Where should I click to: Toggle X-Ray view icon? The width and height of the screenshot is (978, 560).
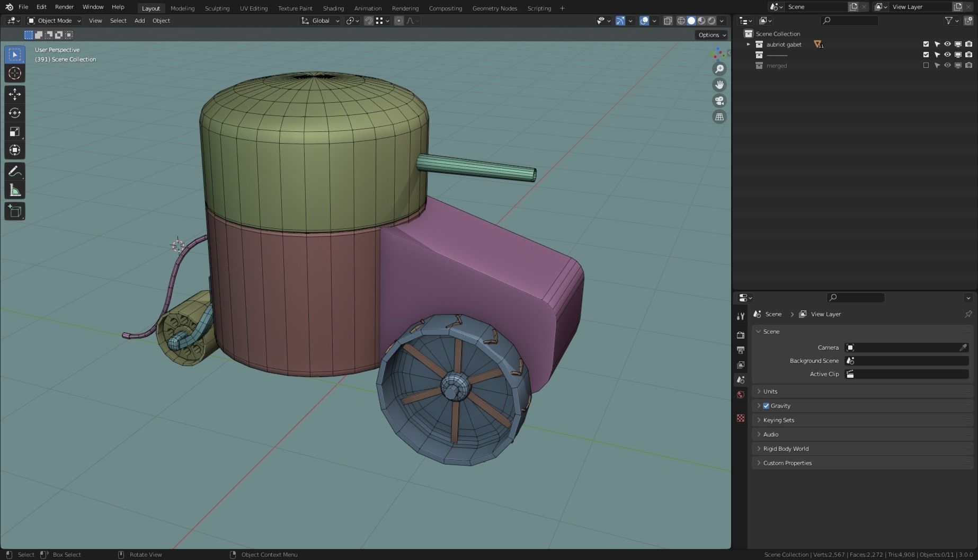[x=668, y=21]
